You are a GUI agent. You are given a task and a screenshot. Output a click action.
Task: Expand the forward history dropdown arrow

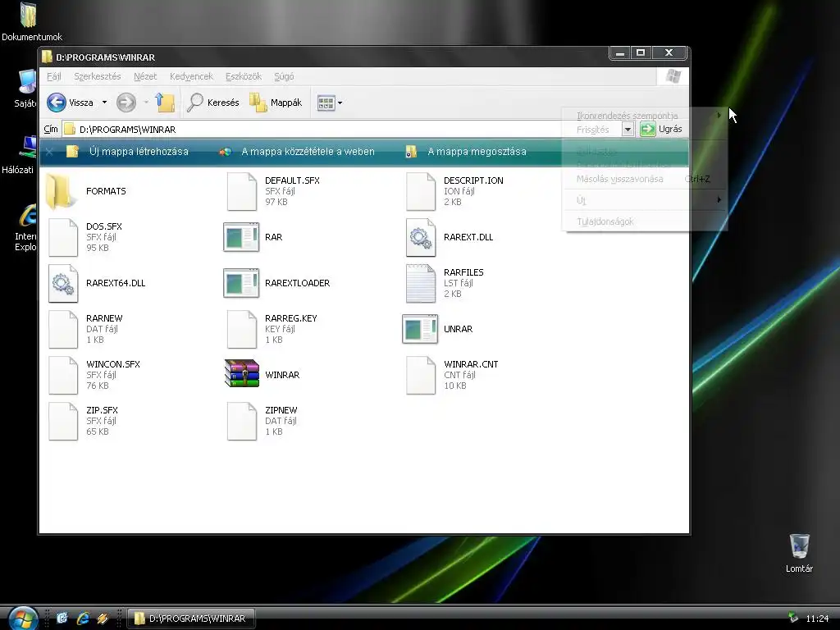click(146, 103)
